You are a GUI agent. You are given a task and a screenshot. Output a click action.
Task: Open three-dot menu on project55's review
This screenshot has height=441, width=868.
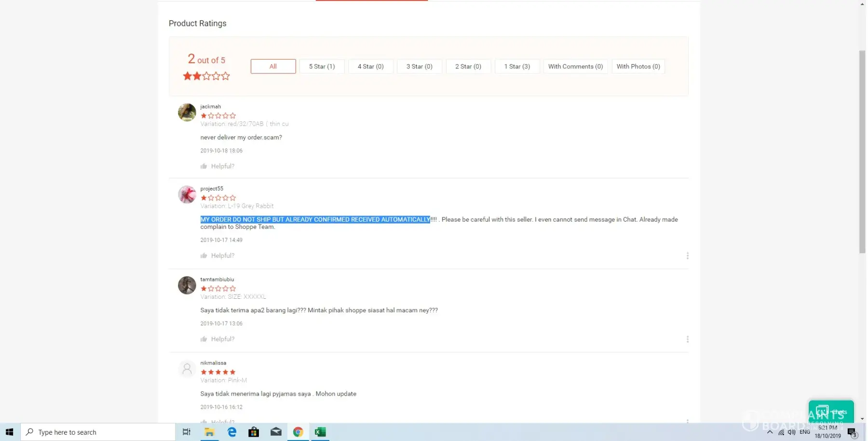687,256
